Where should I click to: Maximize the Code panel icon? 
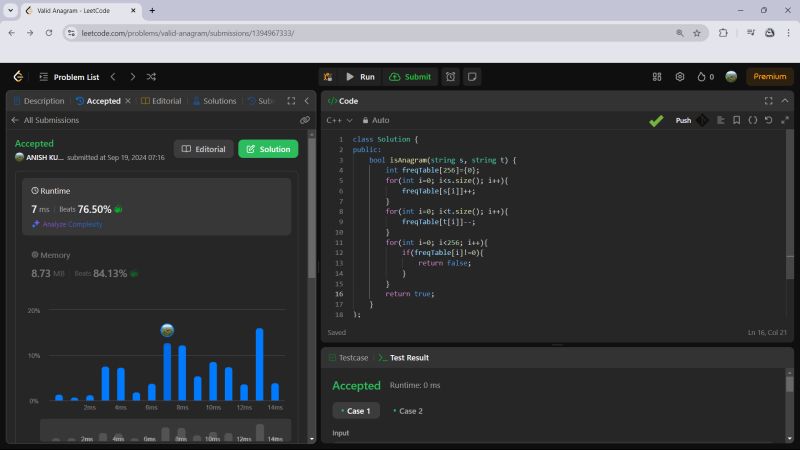coord(769,101)
